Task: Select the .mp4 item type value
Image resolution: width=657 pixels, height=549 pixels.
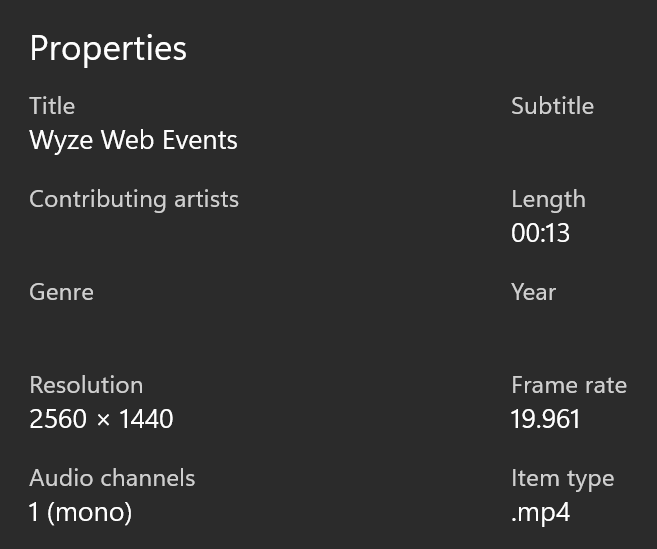Action: (x=540, y=512)
